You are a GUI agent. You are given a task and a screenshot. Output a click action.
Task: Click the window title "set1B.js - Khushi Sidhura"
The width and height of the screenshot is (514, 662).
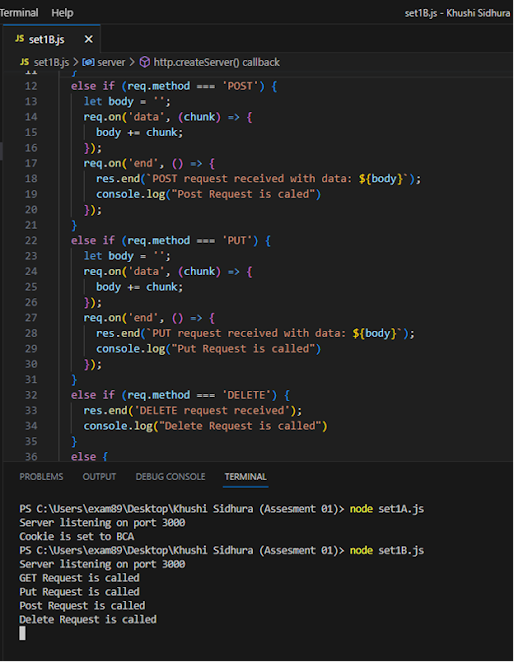pos(457,13)
